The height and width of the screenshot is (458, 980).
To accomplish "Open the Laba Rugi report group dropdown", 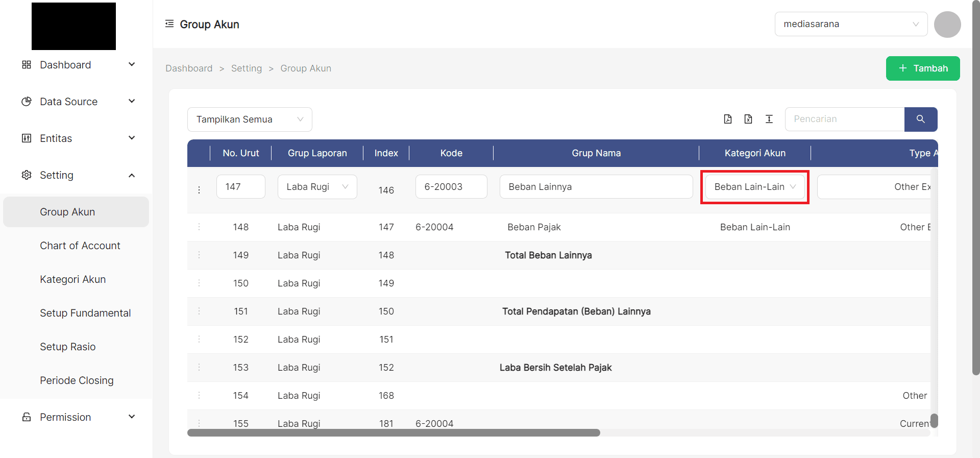I will pyautogui.click(x=317, y=187).
